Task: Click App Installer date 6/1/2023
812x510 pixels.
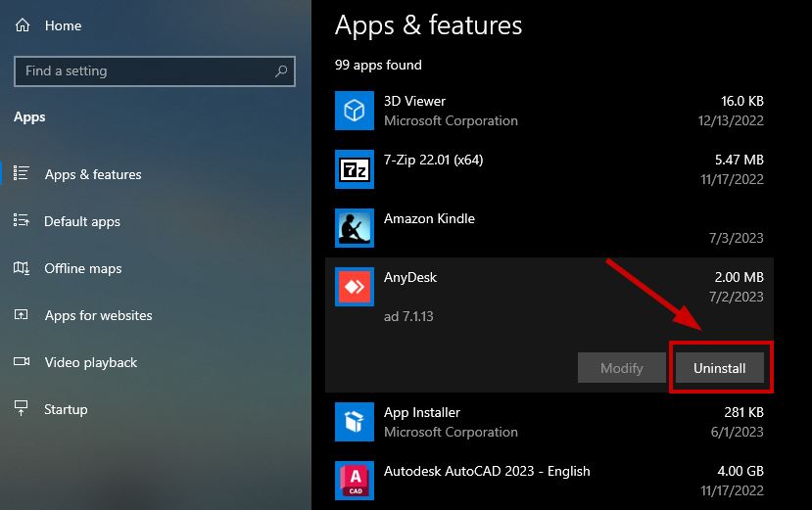Action: 737,432
